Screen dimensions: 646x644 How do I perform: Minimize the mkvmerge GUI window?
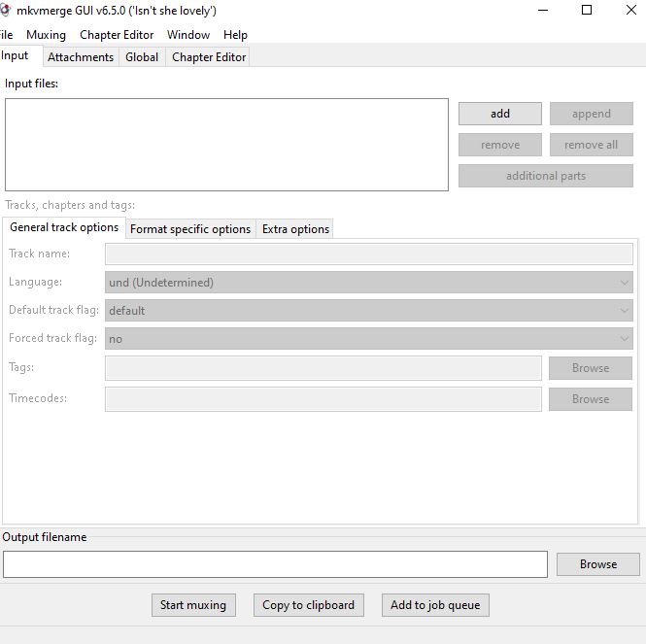[x=543, y=10]
